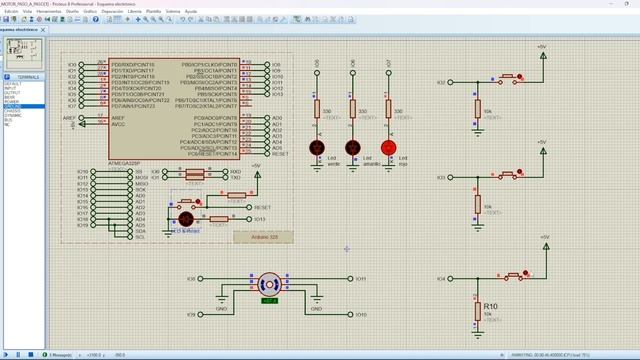This screenshot has height=360, width=640.
Task: Open the Edición menu
Action: click(11, 11)
